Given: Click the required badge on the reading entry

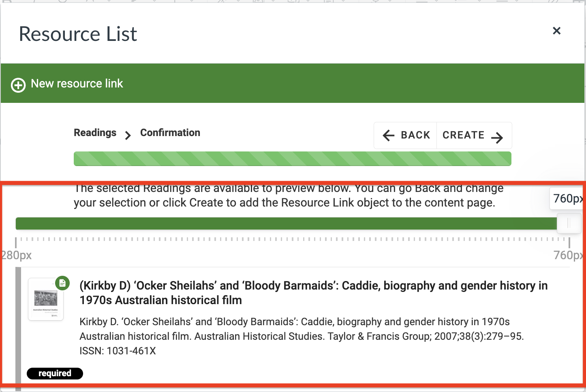Looking at the screenshot, I should pos(55,373).
